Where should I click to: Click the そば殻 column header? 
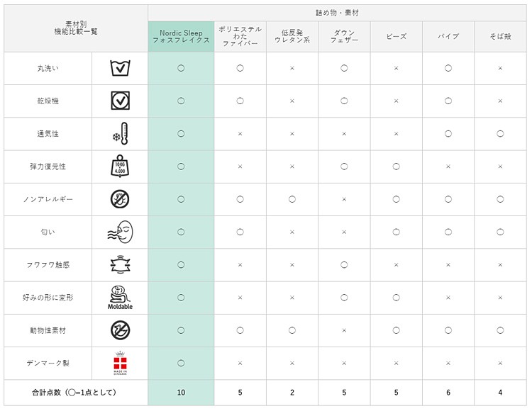[500, 37]
